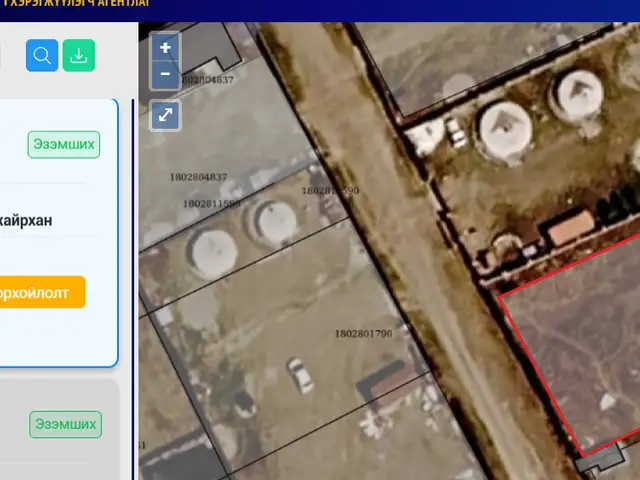Click parcel label 1802804837 above the storage tanks
The image size is (640, 480).
coord(198,177)
